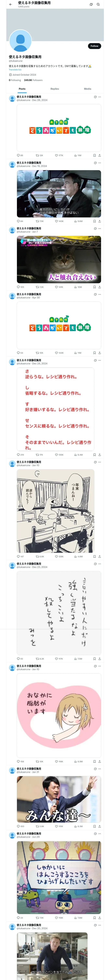Click the Translate bio link
Image resolution: width=110 pixels, height=980 pixels.
click(x=15, y=70)
